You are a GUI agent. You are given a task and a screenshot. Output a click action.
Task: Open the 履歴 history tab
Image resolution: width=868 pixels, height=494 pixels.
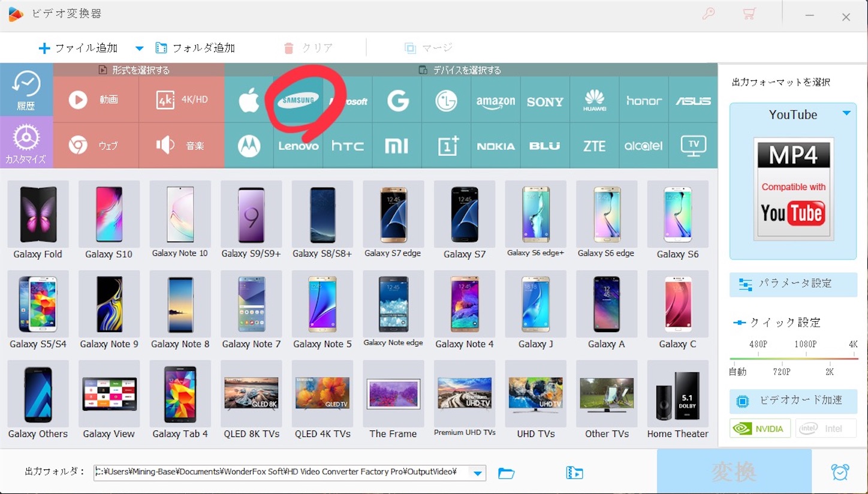pyautogui.click(x=26, y=89)
